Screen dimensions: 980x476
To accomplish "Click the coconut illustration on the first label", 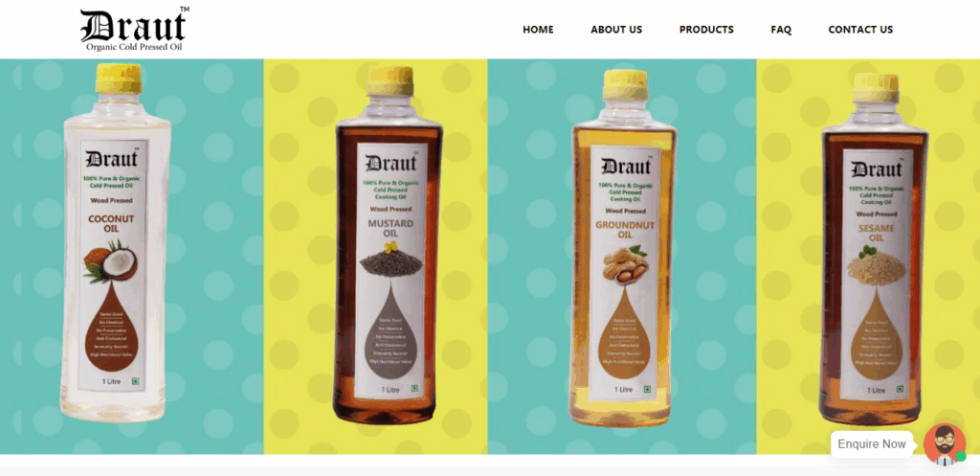I will click(111, 262).
